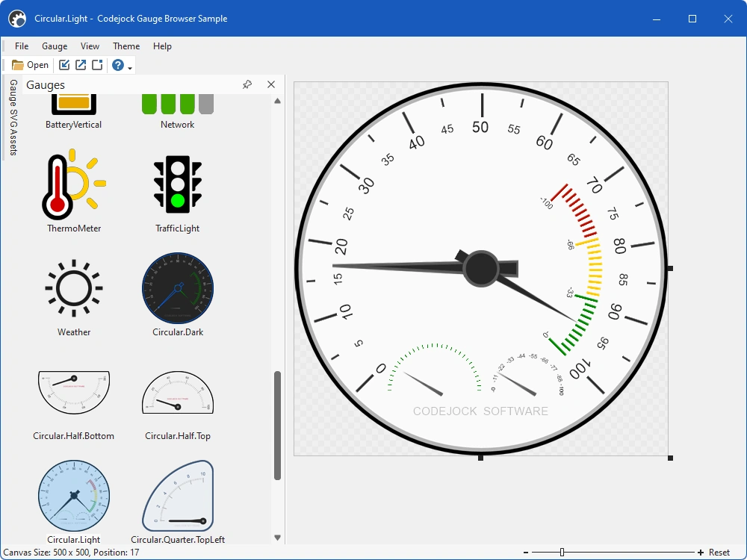Pin the Gauges panel
747x560 pixels.
pos(247,85)
